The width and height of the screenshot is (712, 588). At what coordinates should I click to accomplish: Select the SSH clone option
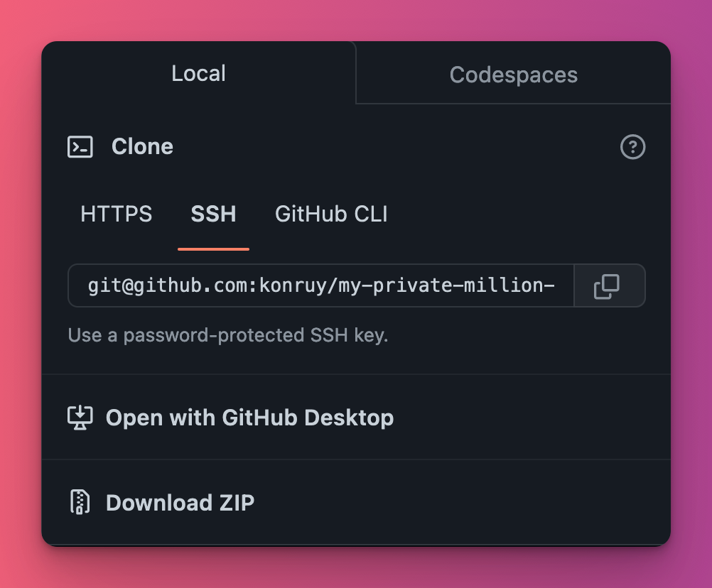pyautogui.click(x=213, y=214)
